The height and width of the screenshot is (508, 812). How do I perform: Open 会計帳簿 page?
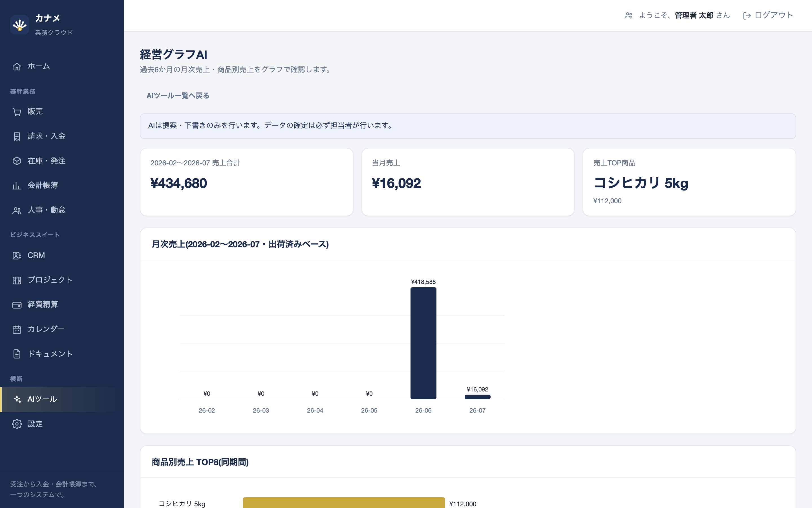coord(62,185)
